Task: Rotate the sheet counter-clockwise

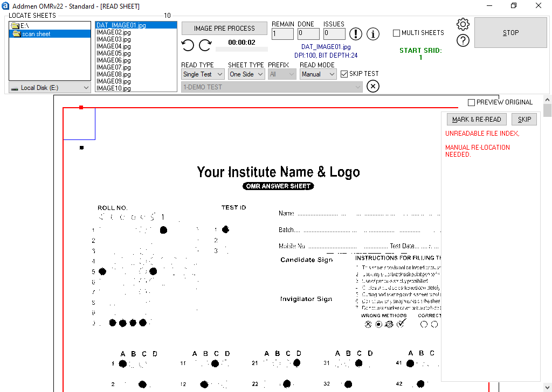Action: click(x=188, y=45)
